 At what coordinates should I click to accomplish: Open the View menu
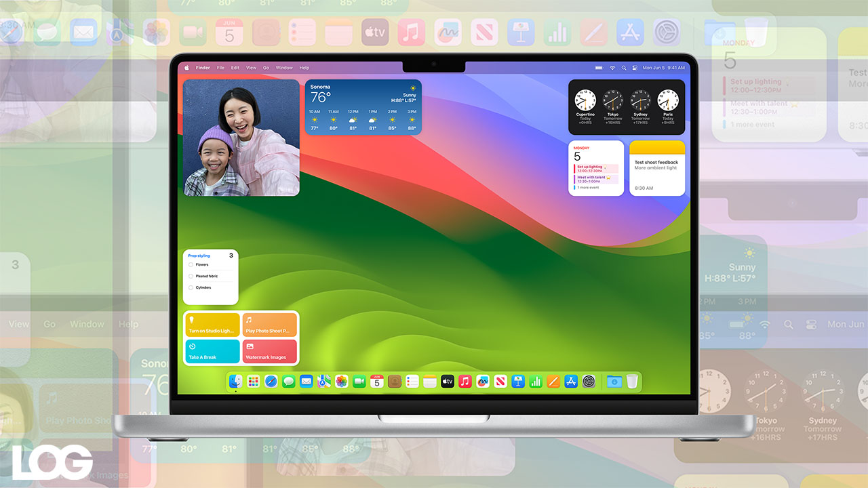(x=251, y=68)
